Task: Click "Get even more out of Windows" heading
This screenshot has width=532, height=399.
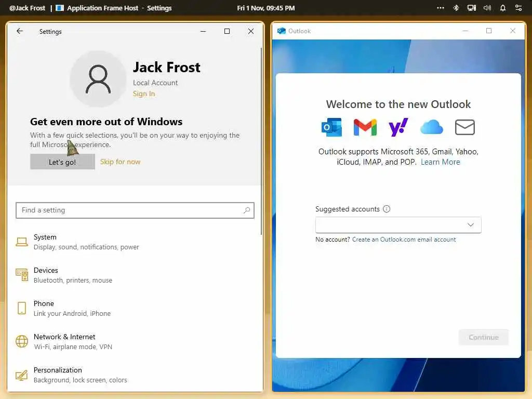Action: coord(106,122)
